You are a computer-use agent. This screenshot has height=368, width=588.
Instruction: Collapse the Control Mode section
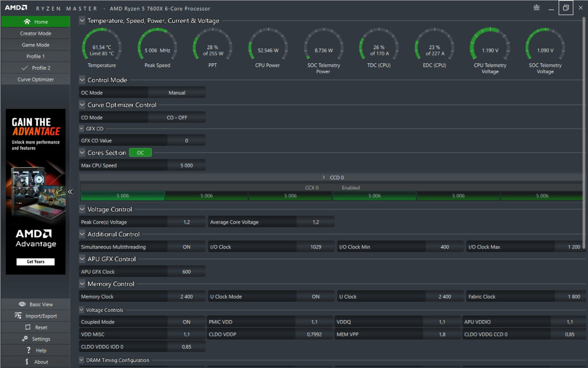tap(82, 80)
